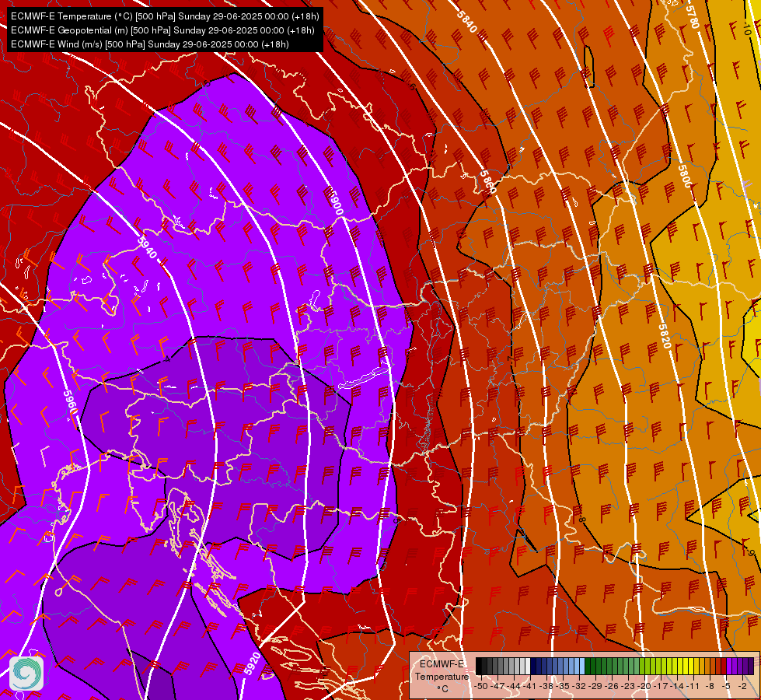This screenshot has width=761, height=700.
Task: Click the legend title ECMWF-E Temperature °C
Action: (442, 676)
